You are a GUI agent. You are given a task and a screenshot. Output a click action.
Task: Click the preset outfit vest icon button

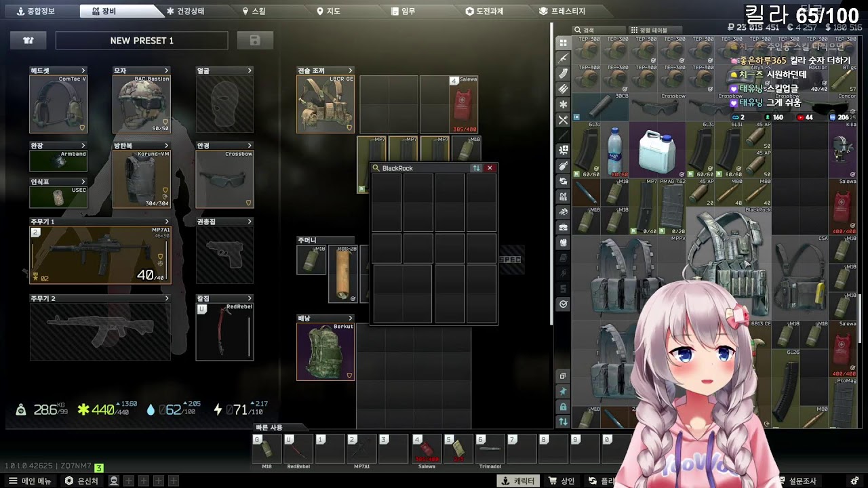(x=28, y=41)
